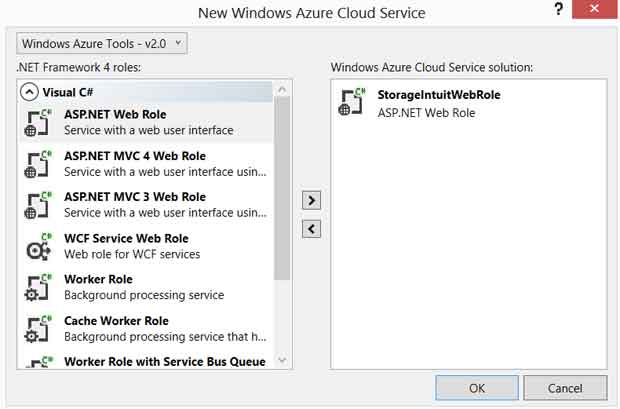This screenshot has width=620, height=409.
Task: Click the WCF Service Web Role gear icon
Action: point(38,247)
